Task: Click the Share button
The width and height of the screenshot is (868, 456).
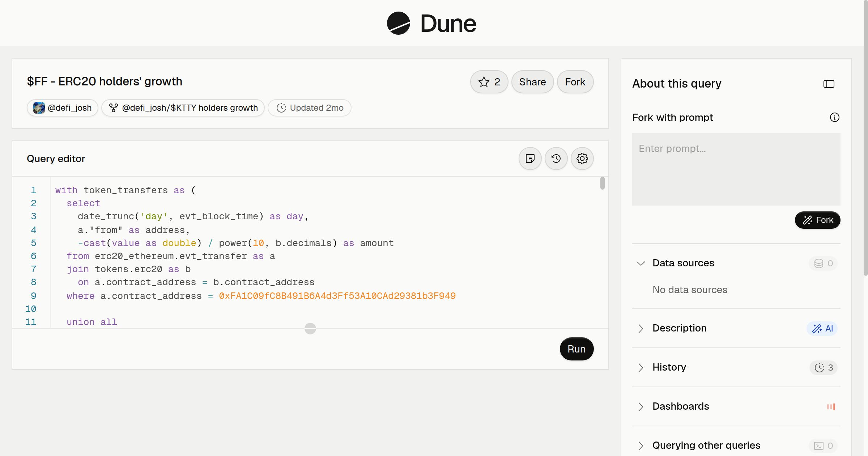Action: point(532,82)
